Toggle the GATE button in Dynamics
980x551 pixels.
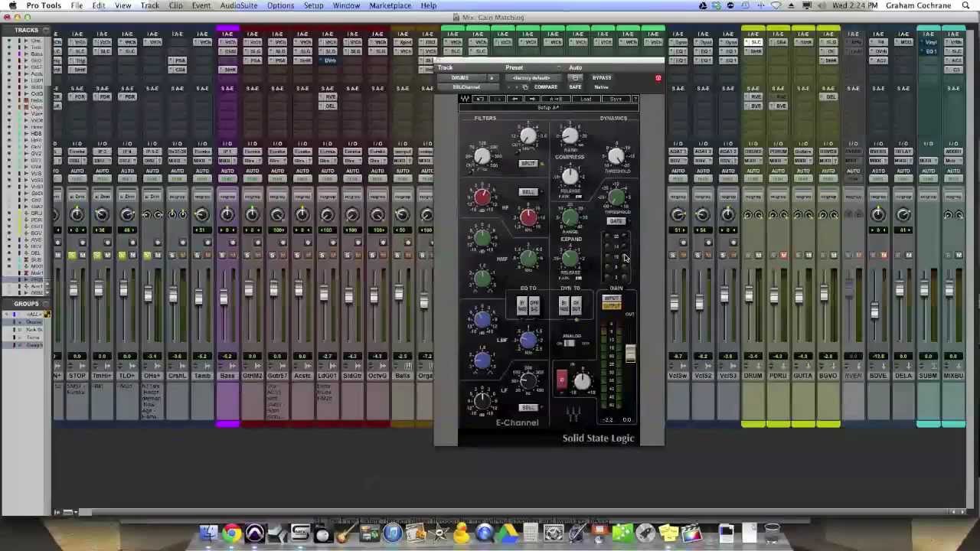(616, 221)
